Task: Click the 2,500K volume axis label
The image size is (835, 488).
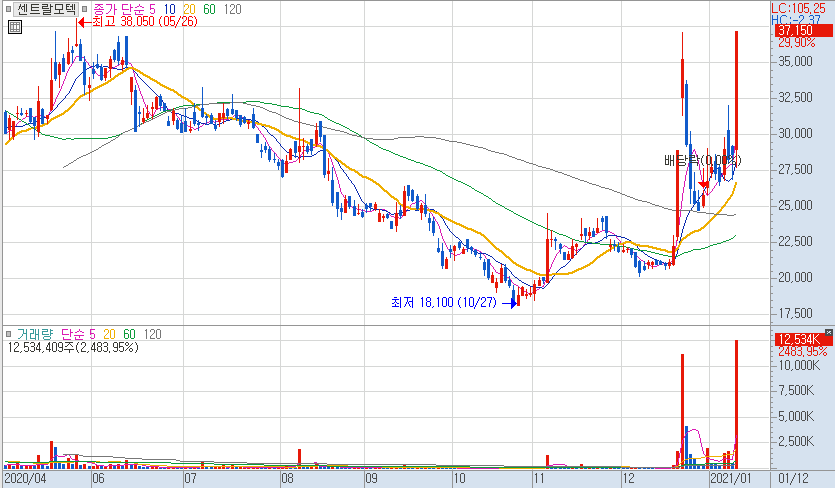Action: (796, 442)
